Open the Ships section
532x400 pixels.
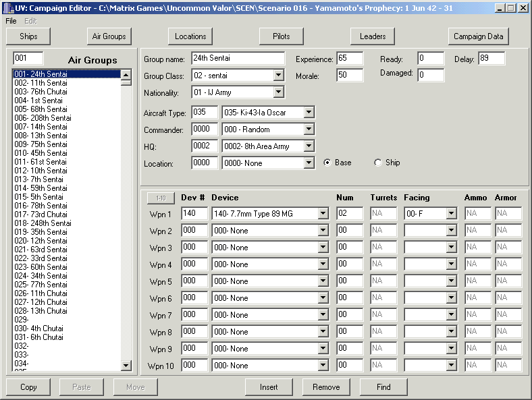pyautogui.click(x=28, y=36)
